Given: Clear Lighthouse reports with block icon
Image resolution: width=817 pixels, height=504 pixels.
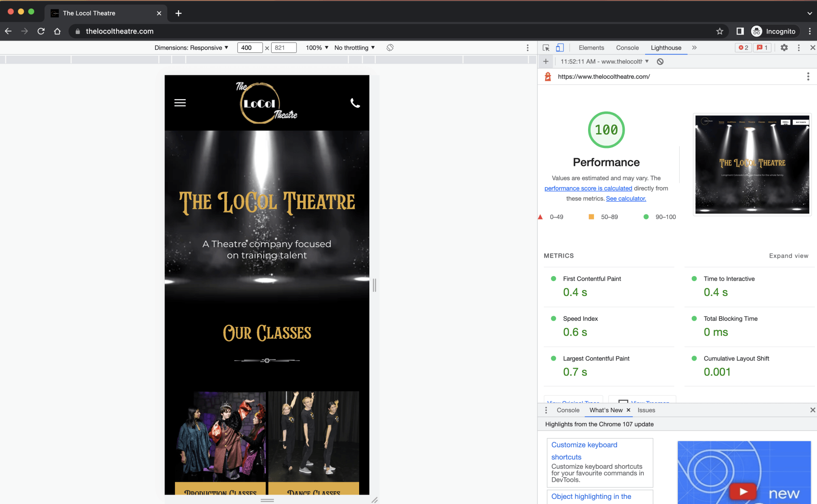Looking at the screenshot, I should pos(660,61).
